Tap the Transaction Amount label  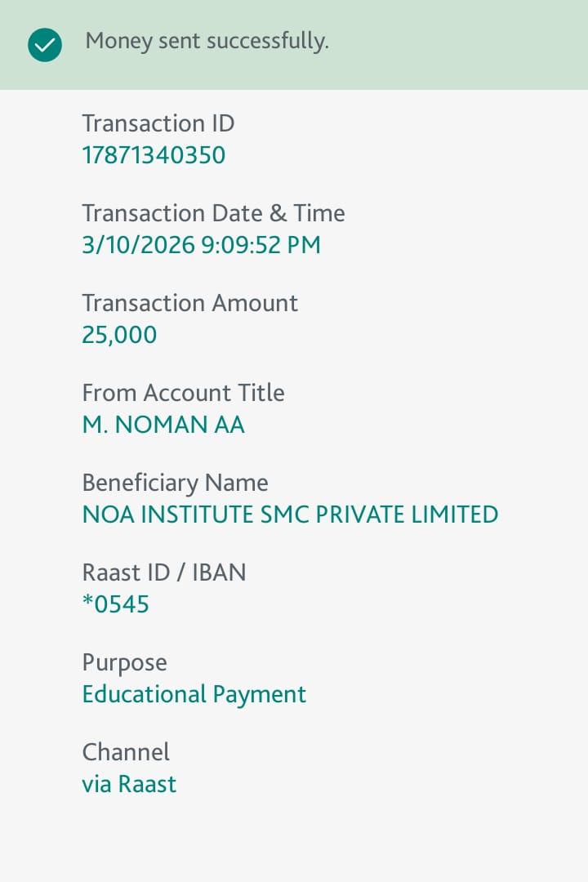pyautogui.click(x=189, y=303)
